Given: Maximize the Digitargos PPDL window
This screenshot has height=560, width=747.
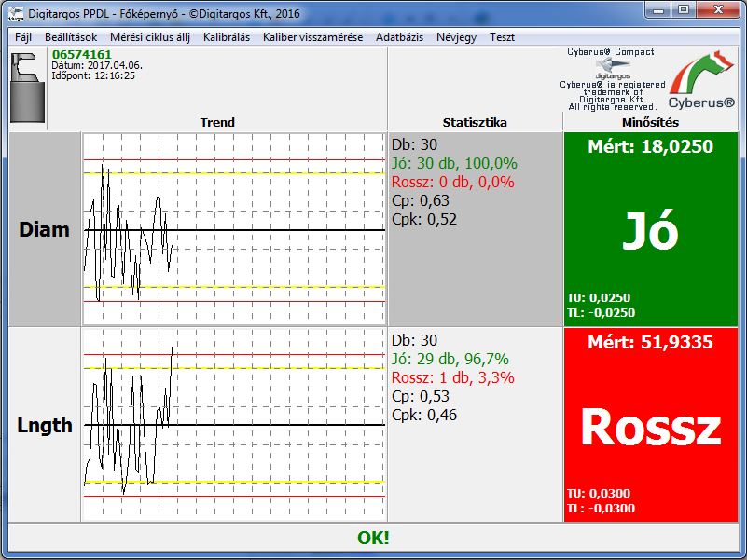Looking at the screenshot, I should point(684,10).
